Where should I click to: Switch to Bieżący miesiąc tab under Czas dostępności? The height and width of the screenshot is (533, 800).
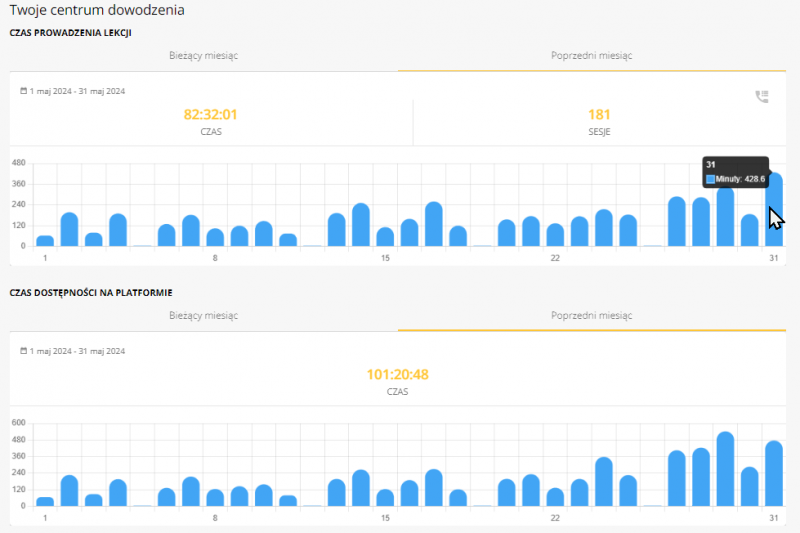click(204, 315)
